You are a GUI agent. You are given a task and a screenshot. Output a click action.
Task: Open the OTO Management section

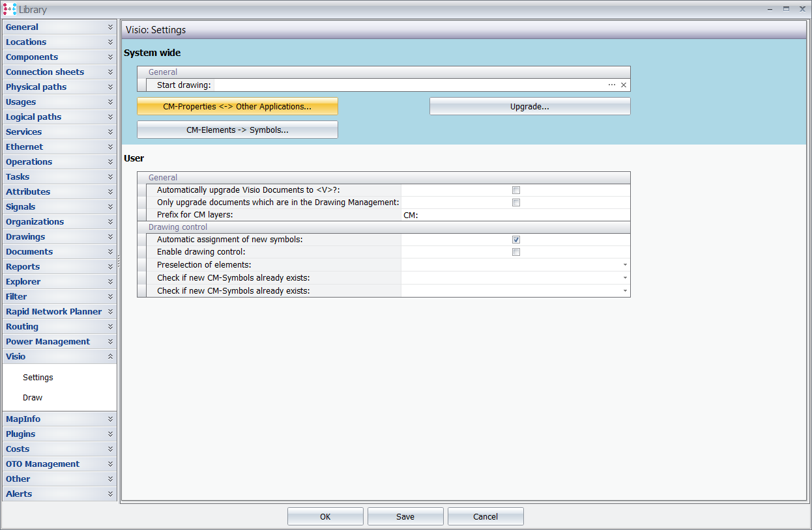coord(59,464)
